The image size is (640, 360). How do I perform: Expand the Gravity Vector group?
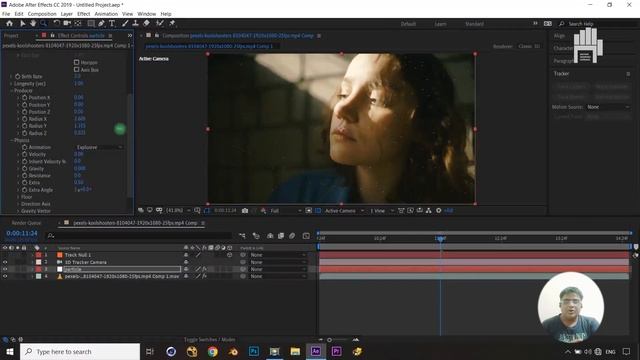point(18,211)
